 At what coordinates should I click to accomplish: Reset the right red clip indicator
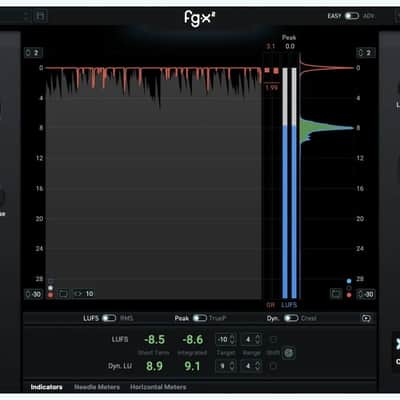click(x=276, y=71)
